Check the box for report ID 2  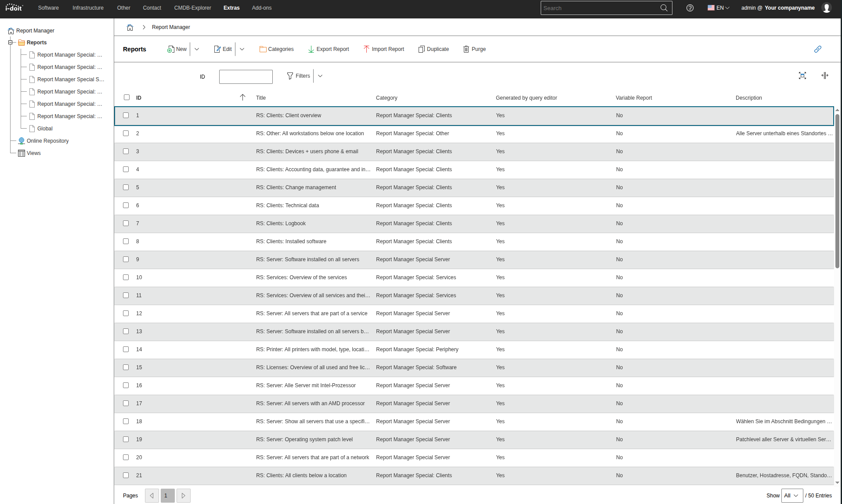tap(126, 133)
